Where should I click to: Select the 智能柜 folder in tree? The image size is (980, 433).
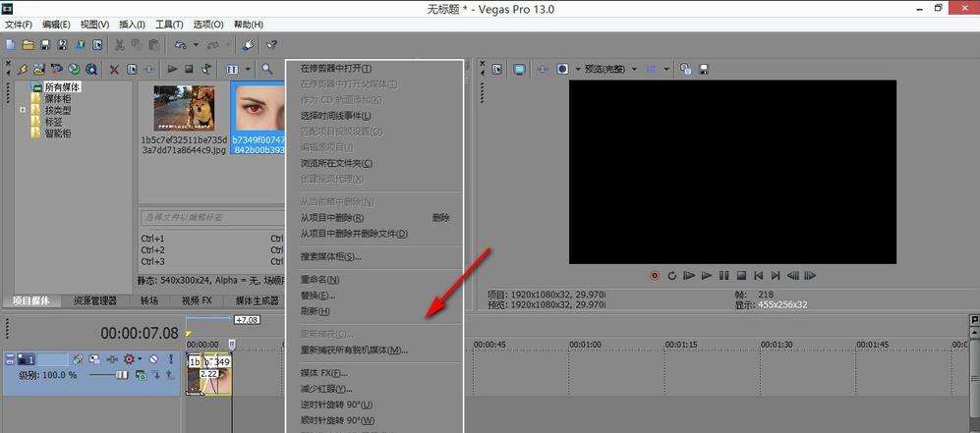pyautogui.click(x=57, y=133)
